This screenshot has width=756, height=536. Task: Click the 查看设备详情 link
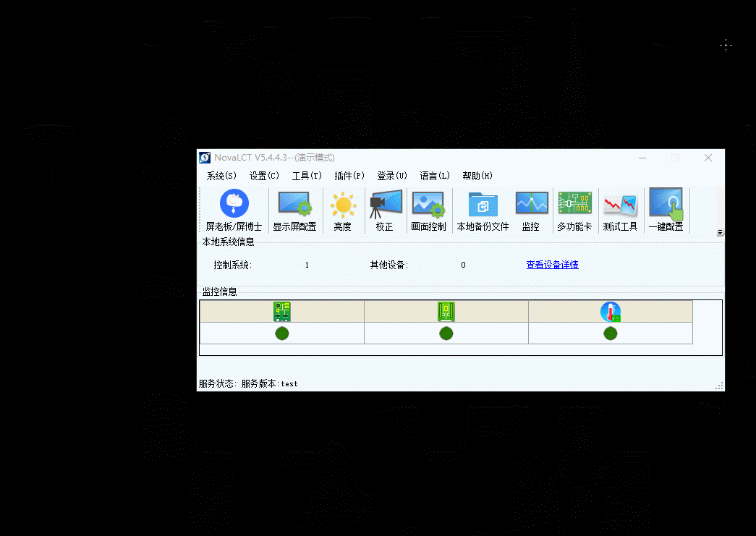552,265
